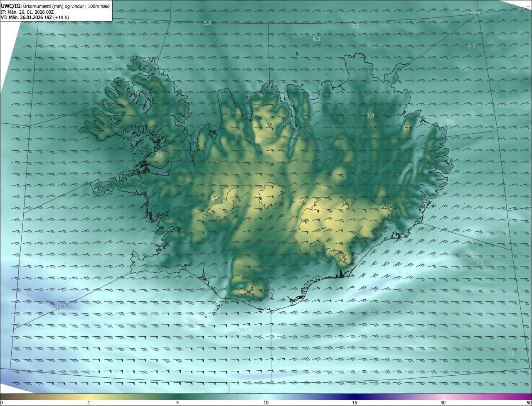This screenshot has height=406, width=532.
Task: Click the 30 tick label on the color scale
Action: (443, 403)
